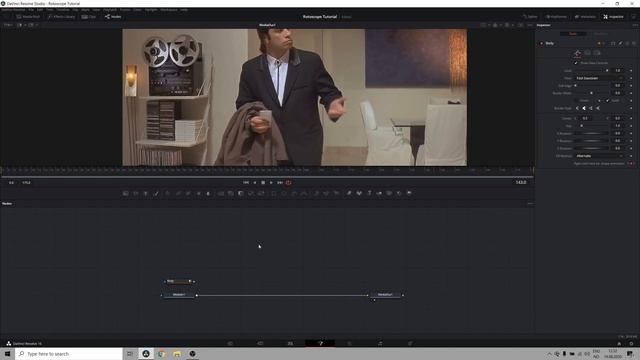Add a Background node from the toolbar
Image resolution: width=640 pixels, height=360 pixels.
tap(126, 193)
